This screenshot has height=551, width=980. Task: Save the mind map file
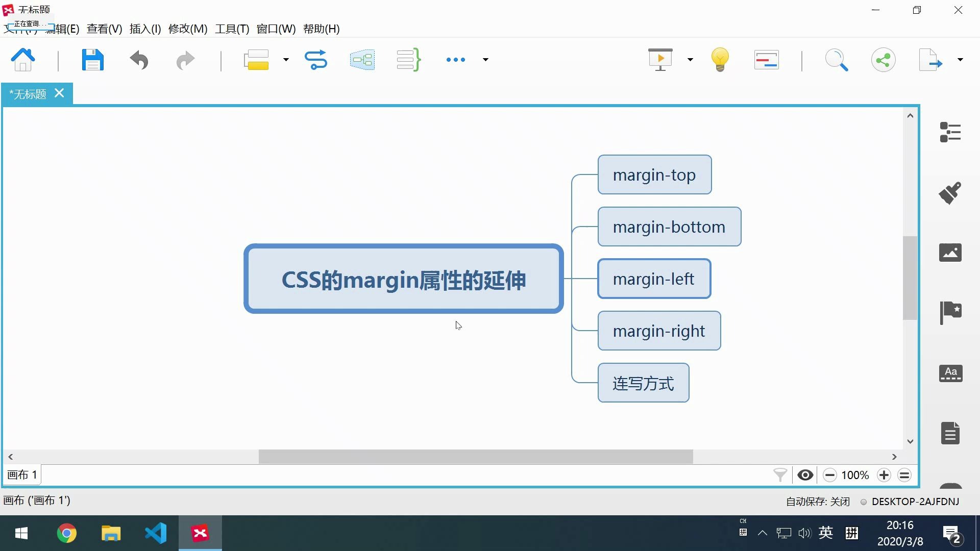point(92,60)
